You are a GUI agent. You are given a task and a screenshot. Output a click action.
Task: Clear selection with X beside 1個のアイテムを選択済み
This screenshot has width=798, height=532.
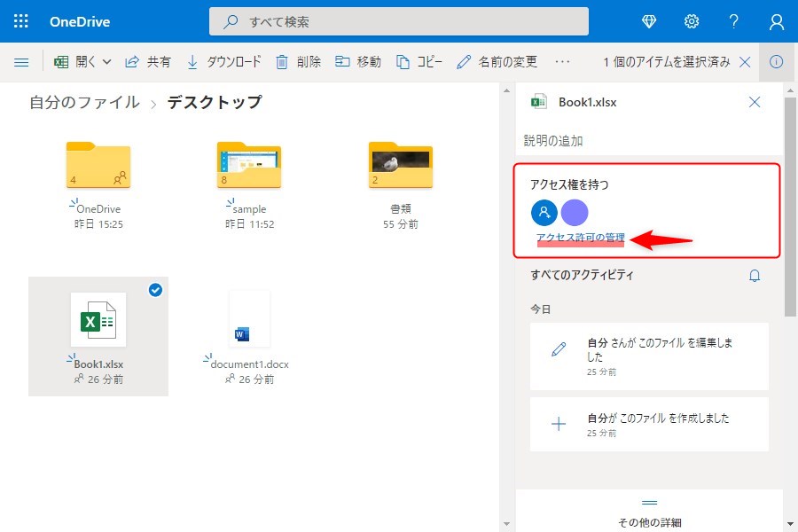pos(745,62)
